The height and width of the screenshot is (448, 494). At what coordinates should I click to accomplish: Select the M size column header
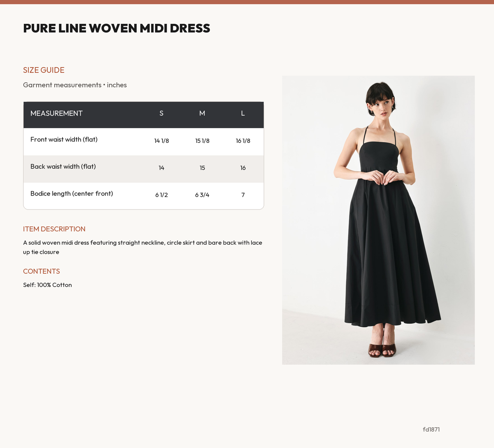202,113
